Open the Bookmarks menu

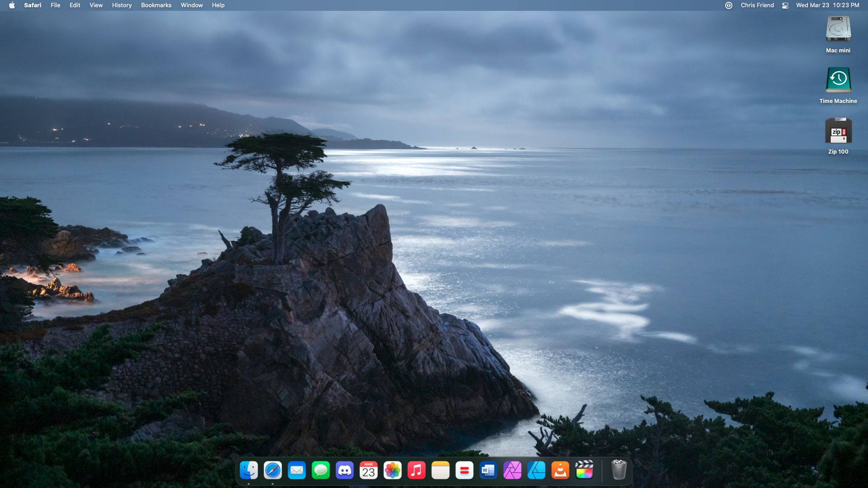pyautogui.click(x=156, y=5)
